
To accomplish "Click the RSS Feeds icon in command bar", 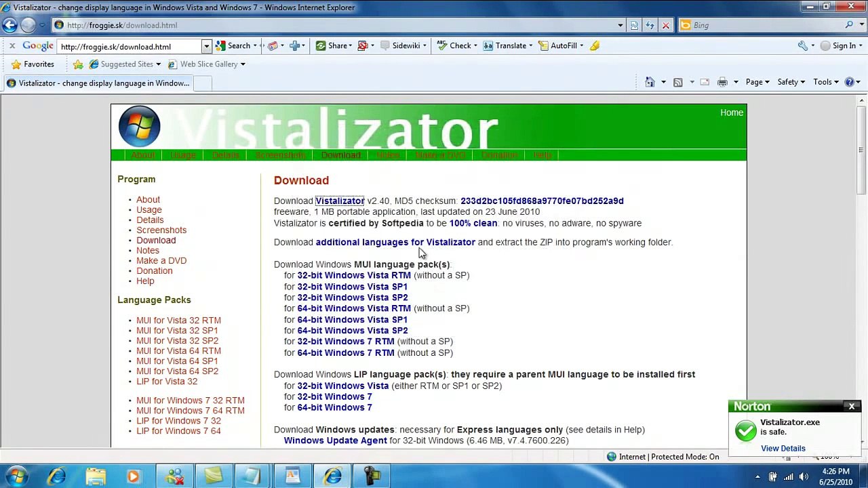I will [x=677, y=82].
